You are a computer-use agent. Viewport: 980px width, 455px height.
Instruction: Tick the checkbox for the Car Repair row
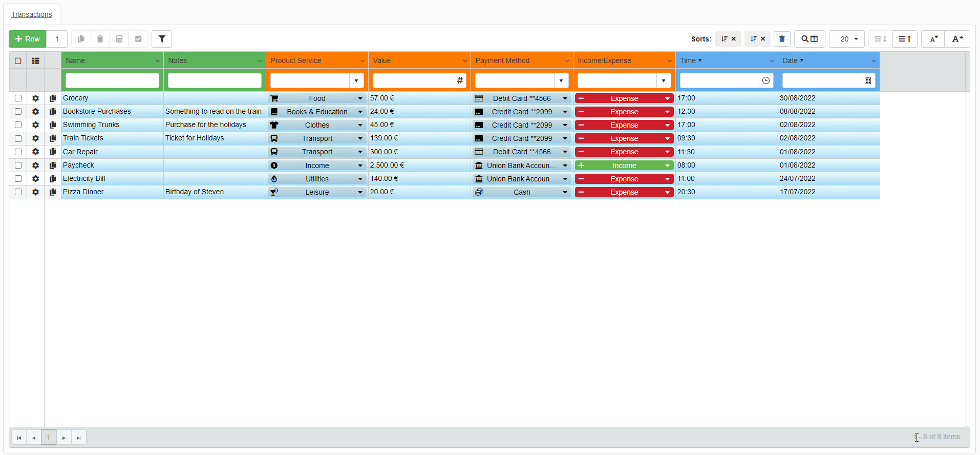coord(18,152)
